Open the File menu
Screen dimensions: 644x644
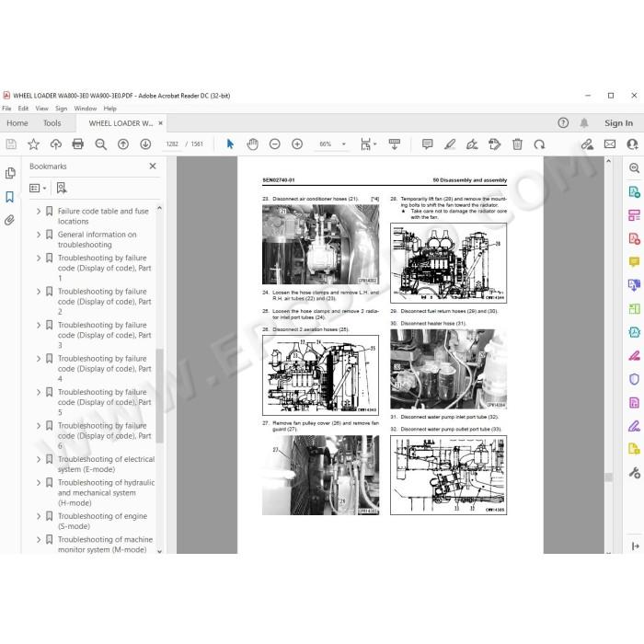pyautogui.click(x=6, y=109)
